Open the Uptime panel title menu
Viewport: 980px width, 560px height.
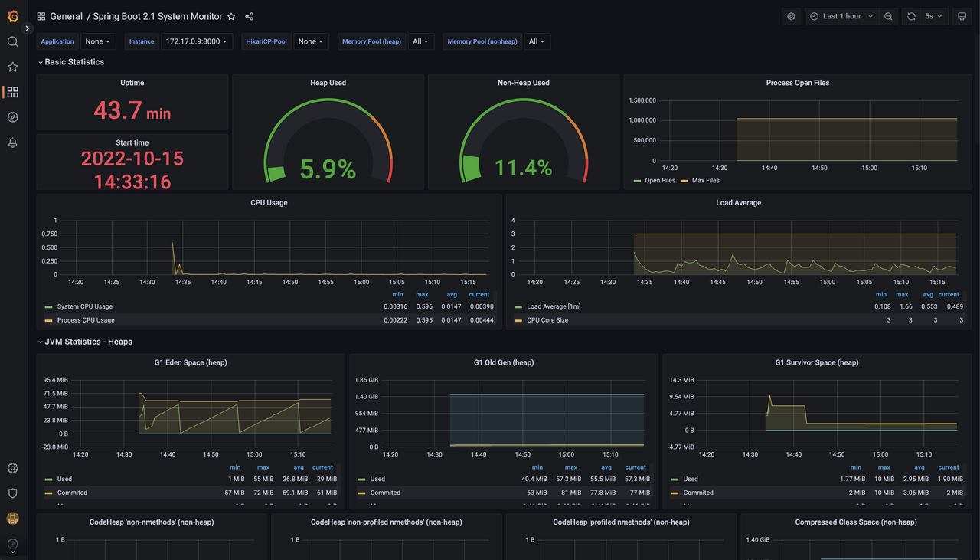(132, 83)
